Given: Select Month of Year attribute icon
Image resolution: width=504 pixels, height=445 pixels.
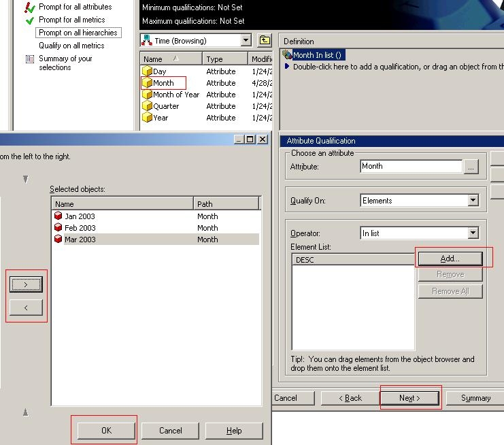Looking at the screenshot, I should (x=147, y=95).
